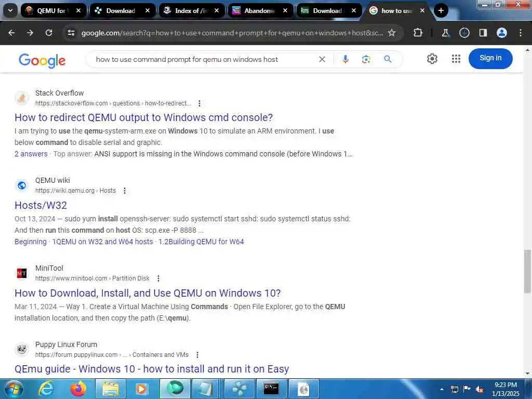The width and height of the screenshot is (532, 399).
Task: Go forward to the next page
Action: (x=30, y=33)
